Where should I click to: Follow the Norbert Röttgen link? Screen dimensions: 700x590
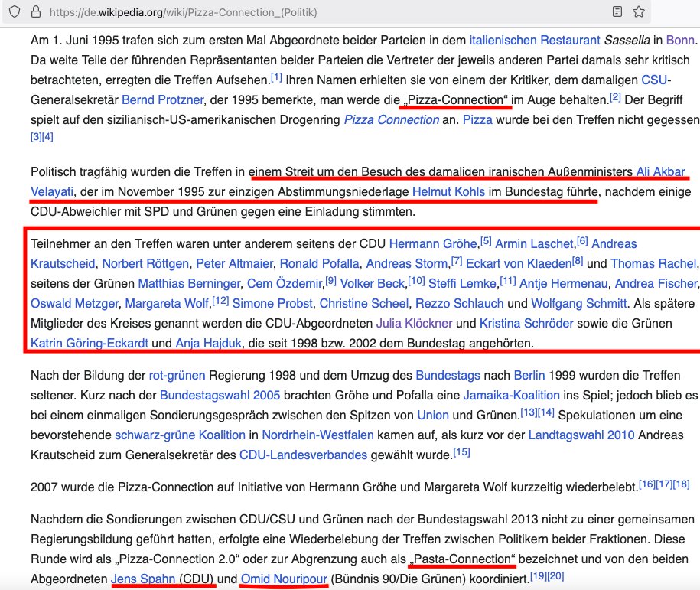[x=145, y=263]
